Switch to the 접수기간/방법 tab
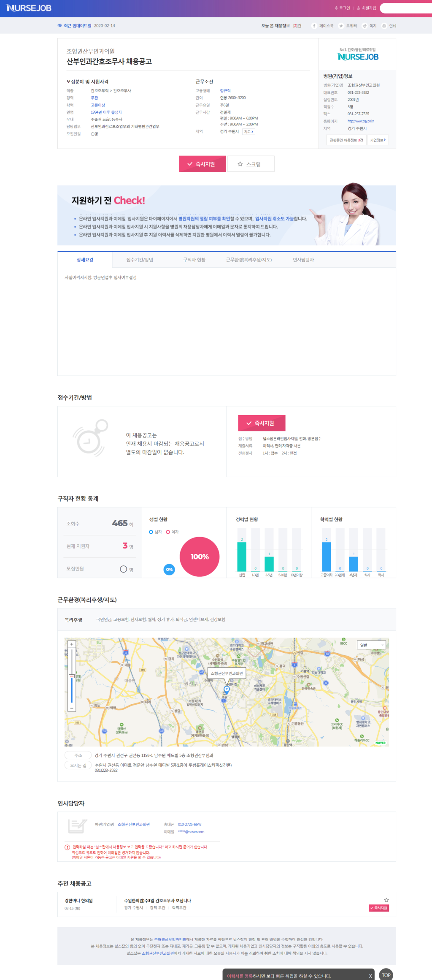The image size is (432, 980). tap(140, 260)
